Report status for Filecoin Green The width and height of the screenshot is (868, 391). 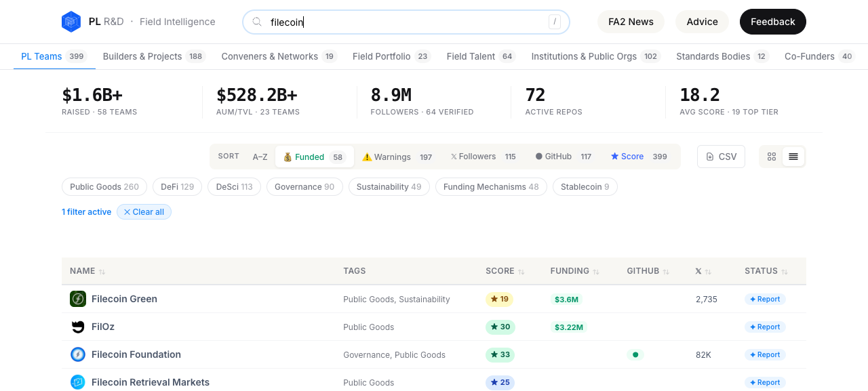[765, 299]
